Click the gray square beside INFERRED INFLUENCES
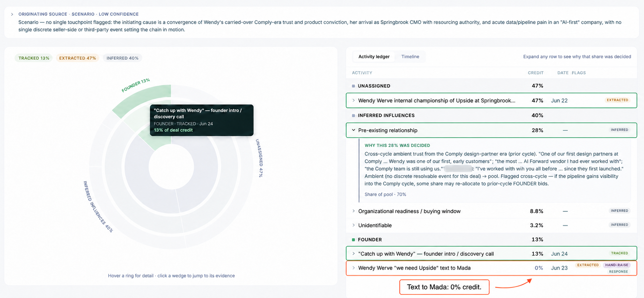Viewport: 644px width, 298px height. [353, 115]
